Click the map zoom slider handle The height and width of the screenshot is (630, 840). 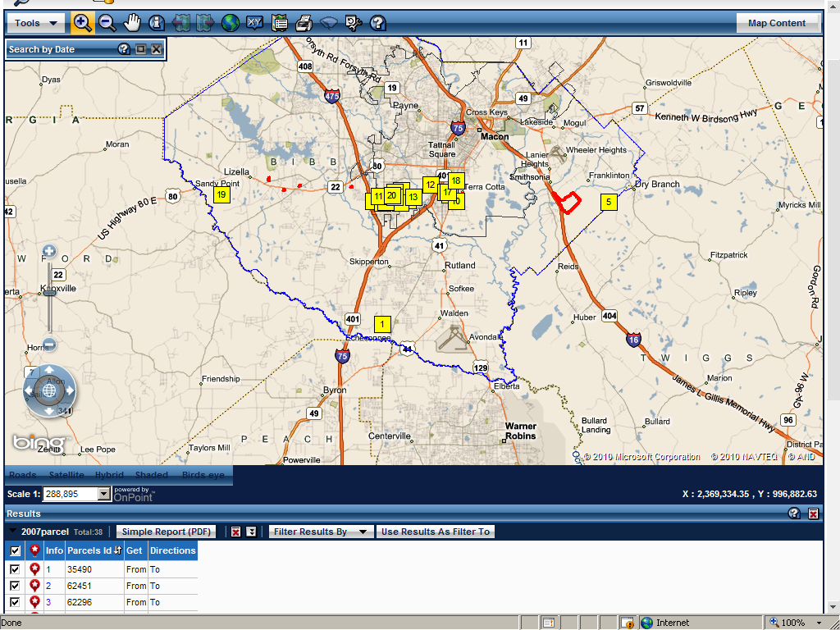pyautogui.click(x=49, y=292)
